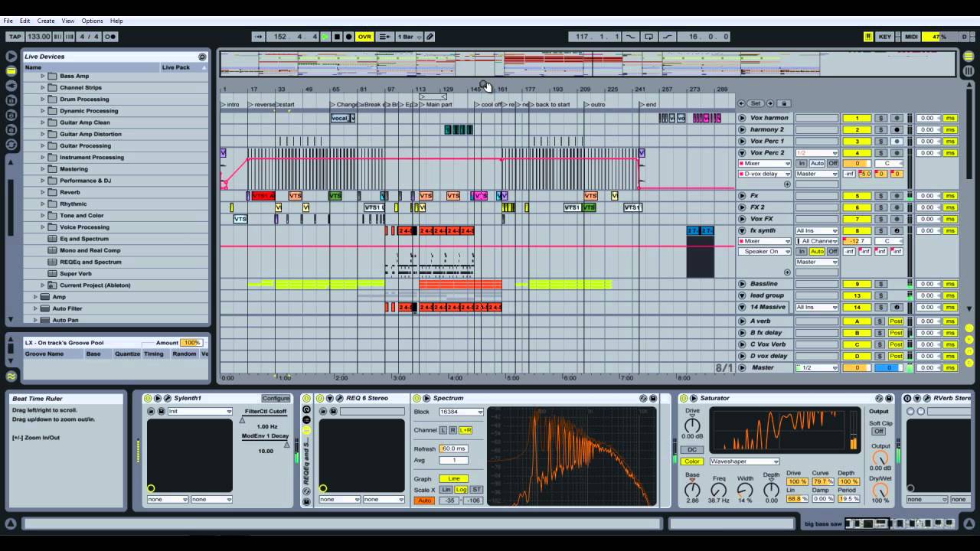Screen dimensions: 980x551
Task: Select the Super Verb preset
Action: click(76, 273)
